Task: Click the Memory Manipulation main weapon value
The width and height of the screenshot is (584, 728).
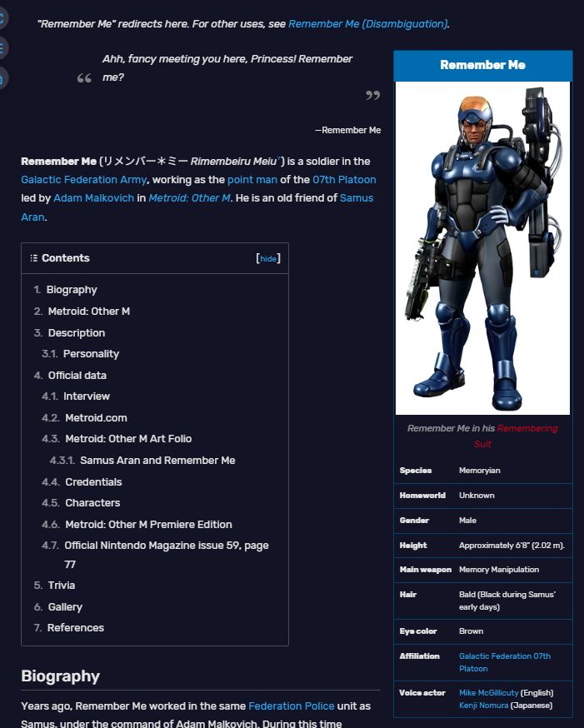Action: [499, 569]
